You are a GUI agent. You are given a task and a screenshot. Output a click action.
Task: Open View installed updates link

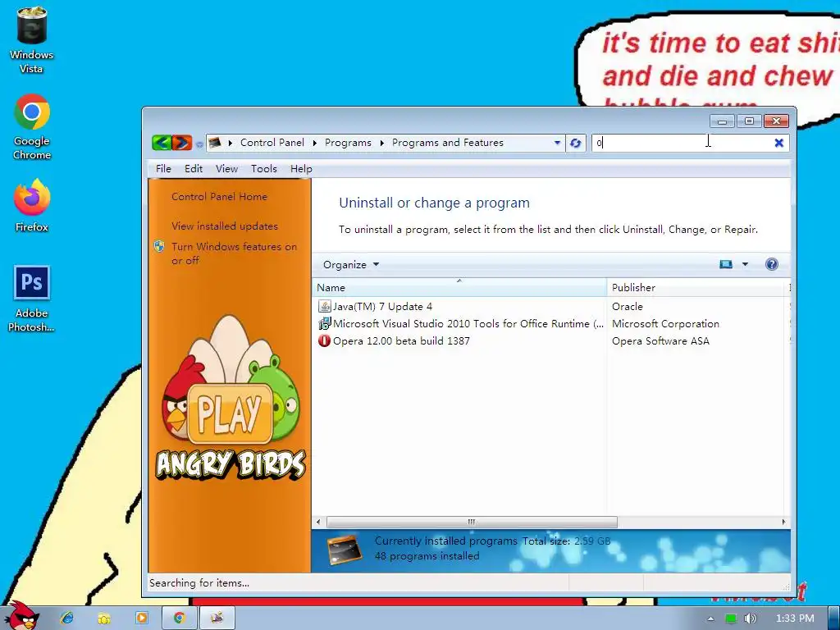point(225,226)
